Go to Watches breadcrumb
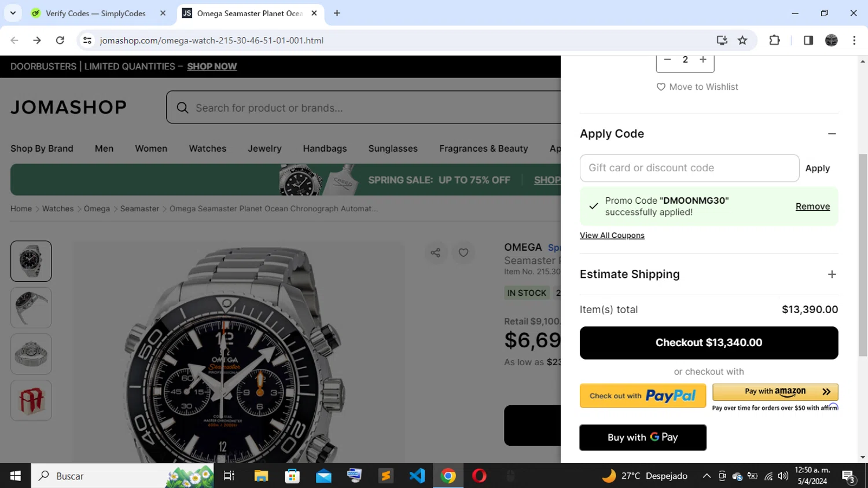This screenshot has height=488, width=868. pyautogui.click(x=58, y=208)
